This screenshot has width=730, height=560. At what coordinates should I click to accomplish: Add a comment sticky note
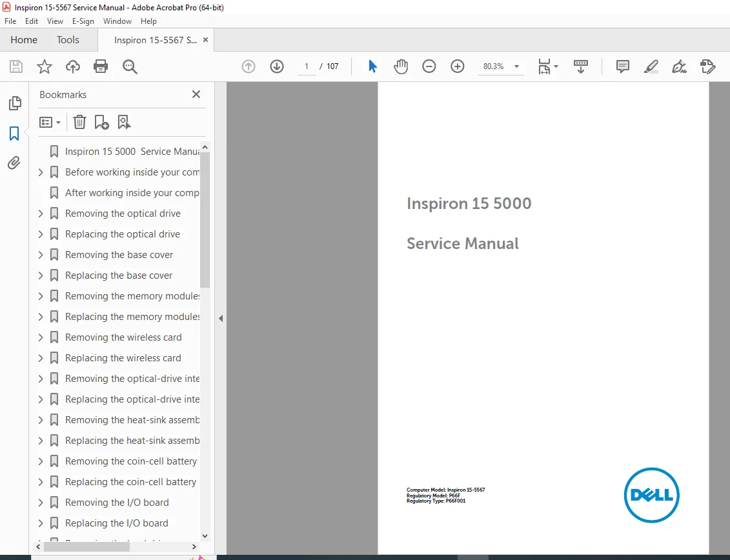tap(622, 66)
